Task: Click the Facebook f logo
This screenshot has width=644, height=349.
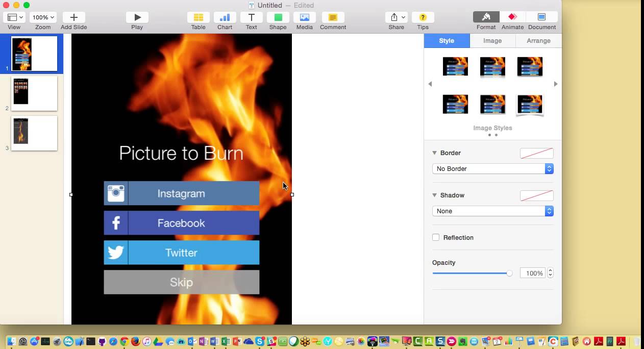Action: 116,223
